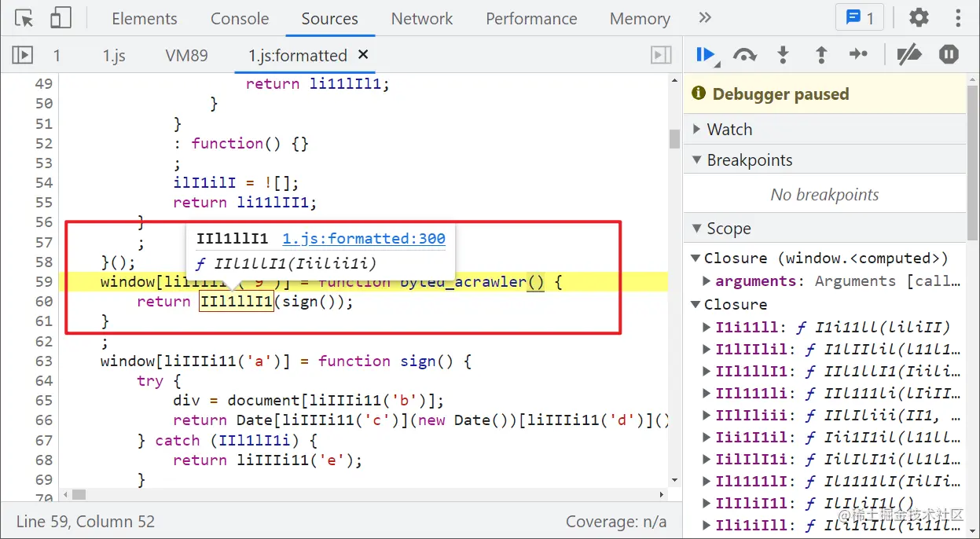Click the Line 59, Column 52 status text
This screenshot has width=980, height=539.
pyautogui.click(x=86, y=522)
